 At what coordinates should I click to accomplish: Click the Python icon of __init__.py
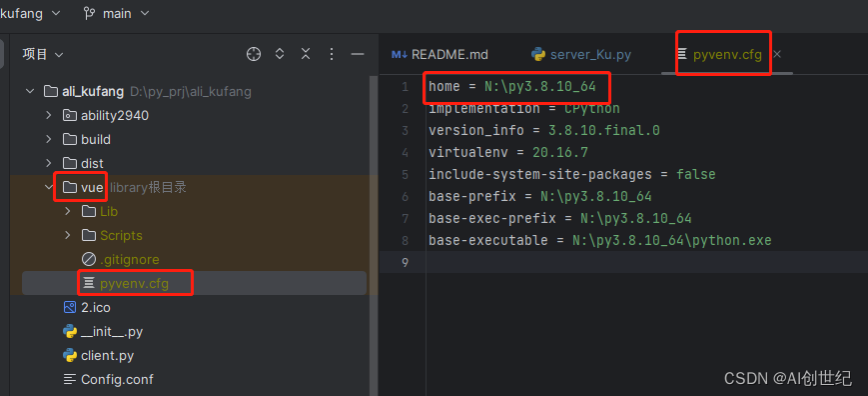tap(70, 332)
